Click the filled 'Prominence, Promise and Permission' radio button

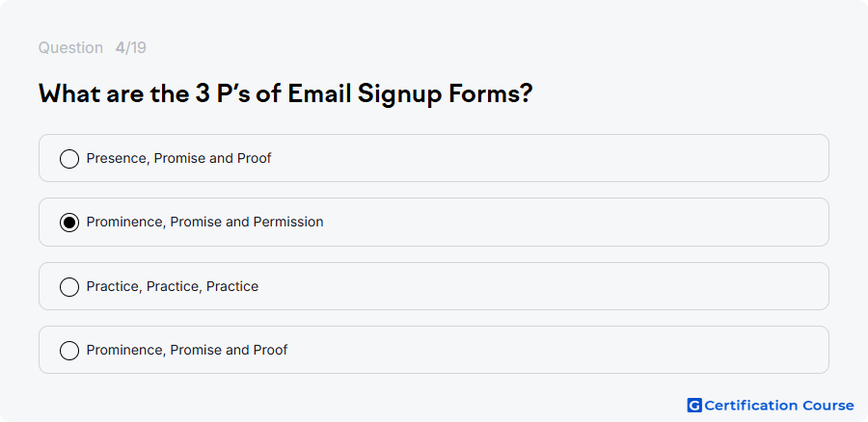coord(69,223)
